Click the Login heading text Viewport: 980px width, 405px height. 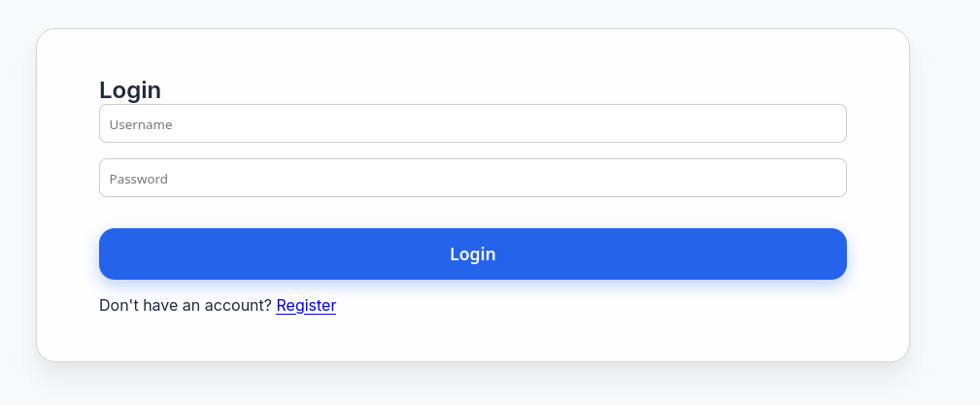tap(130, 90)
